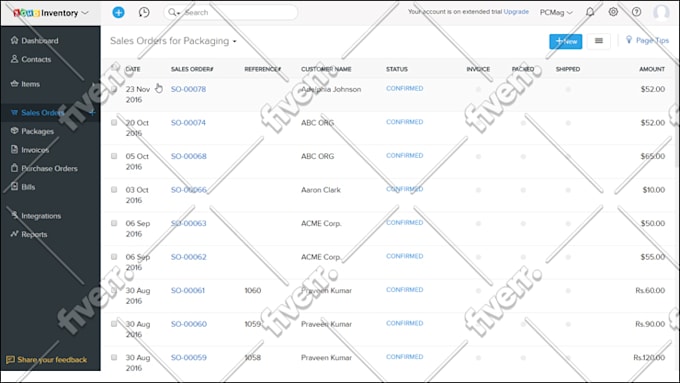Viewport: 680px width, 383px height.
Task: Click Share your feedback text link
Action: coord(52,360)
